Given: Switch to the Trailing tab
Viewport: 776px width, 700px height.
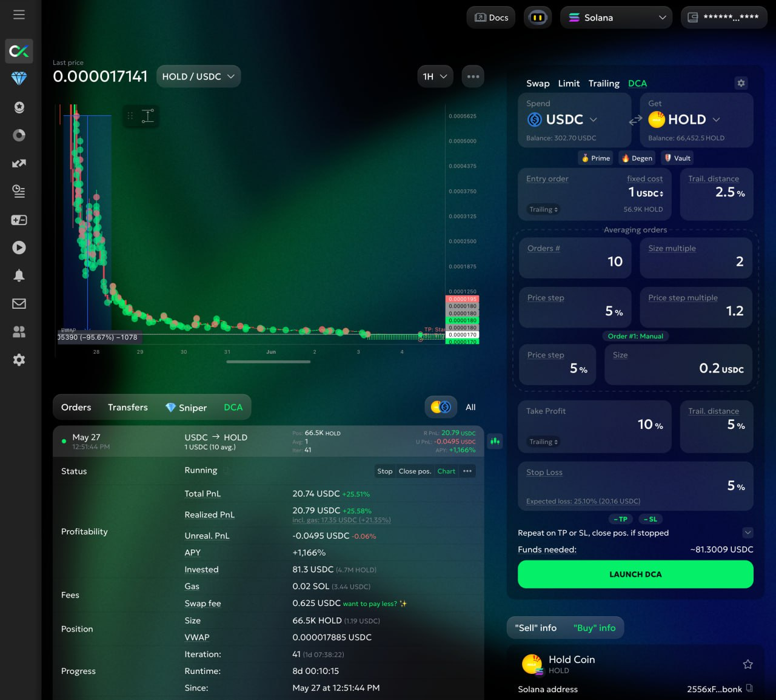Looking at the screenshot, I should [x=604, y=83].
